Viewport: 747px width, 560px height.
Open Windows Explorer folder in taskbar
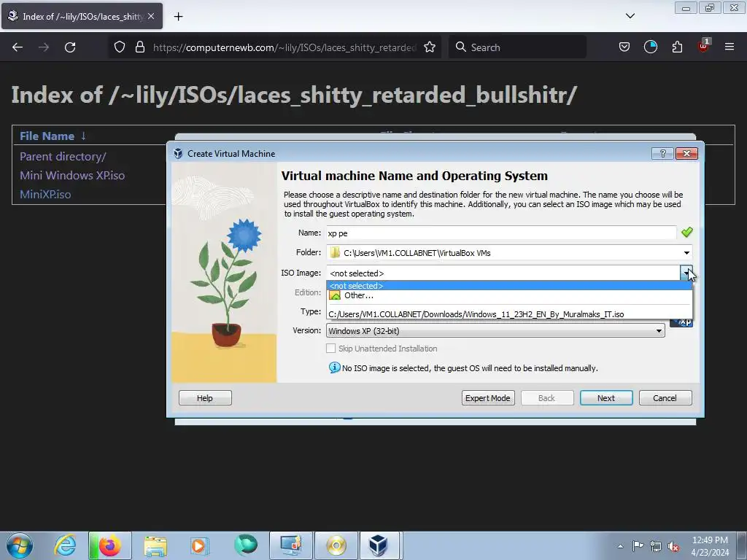point(155,545)
